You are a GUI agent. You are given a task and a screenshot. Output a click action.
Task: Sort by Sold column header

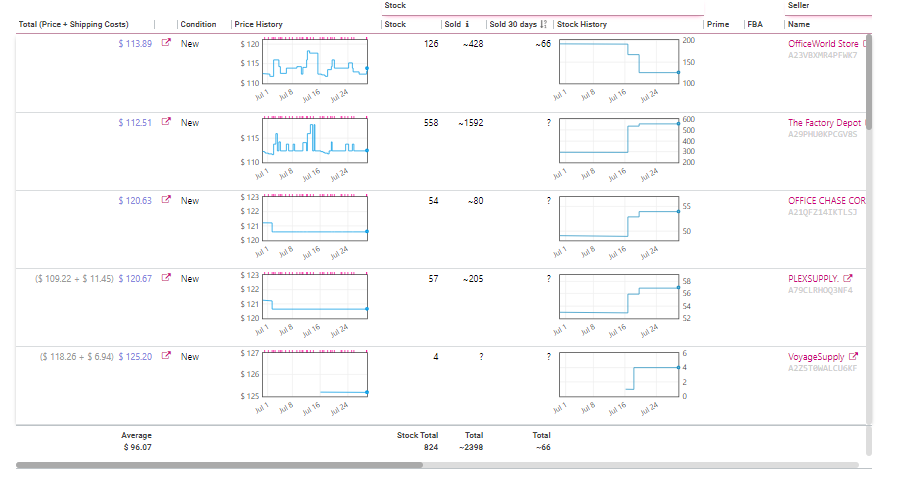[453, 24]
